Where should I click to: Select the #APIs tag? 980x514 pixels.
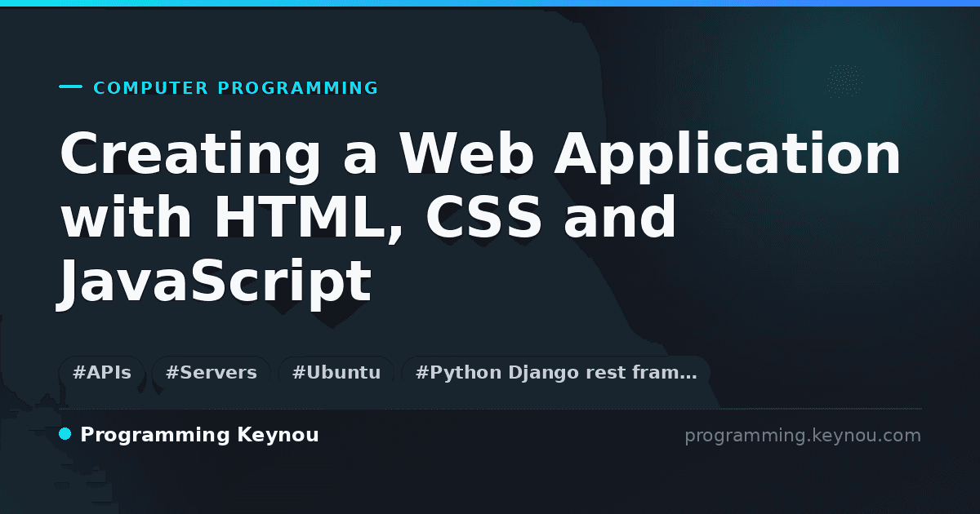[x=102, y=373]
